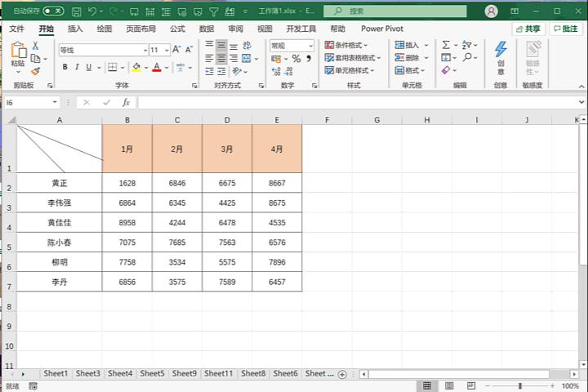The image size is (588, 392).
Task: Open the Insert (插入) ribbon tab
Action: [x=75, y=29]
